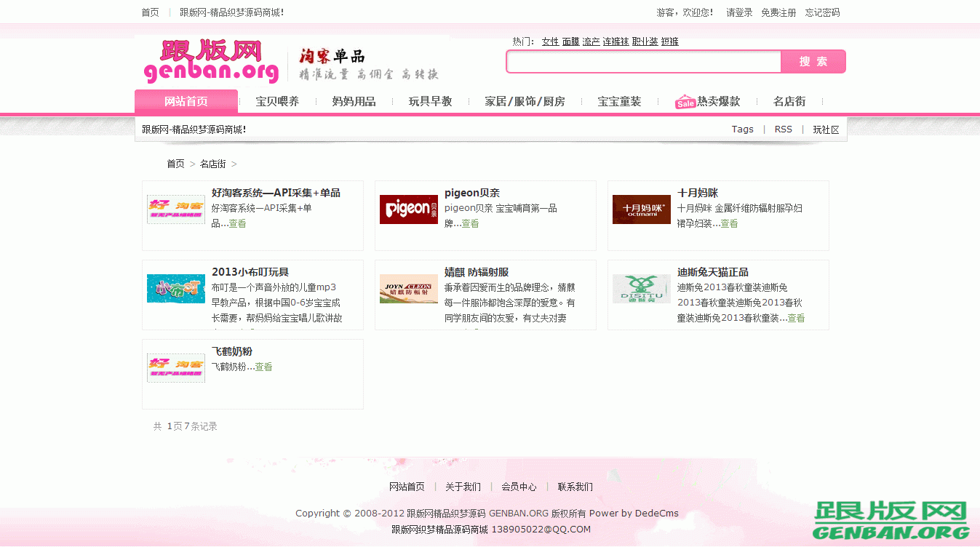Click the 连裤袜 hot keyword link

(x=616, y=41)
